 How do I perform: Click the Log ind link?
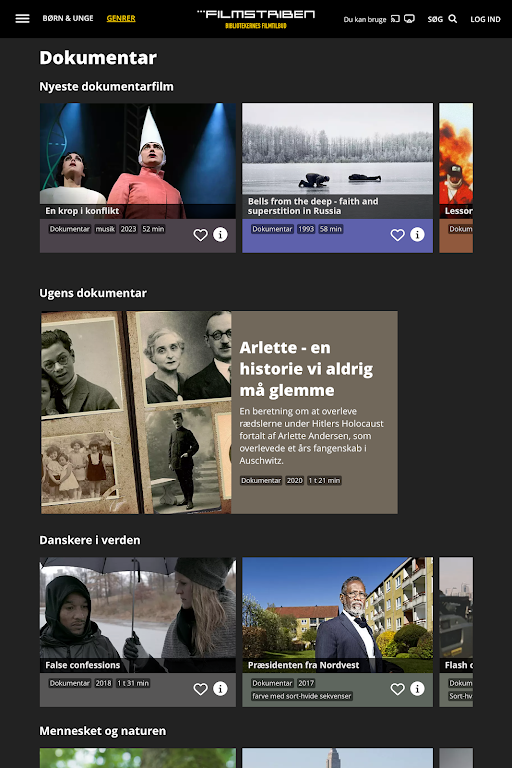coord(485,19)
